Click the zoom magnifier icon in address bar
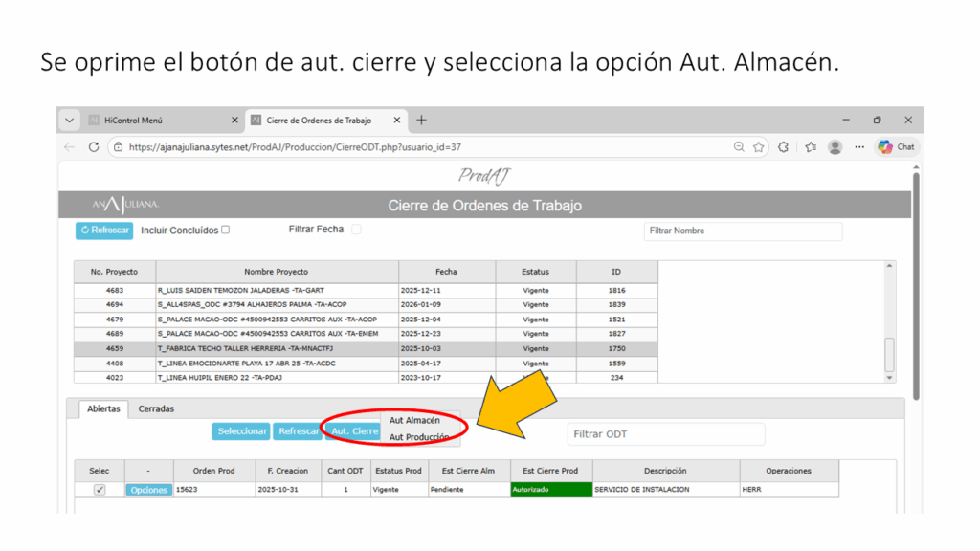Viewport: 980px width, 551px height. tap(739, 147)
